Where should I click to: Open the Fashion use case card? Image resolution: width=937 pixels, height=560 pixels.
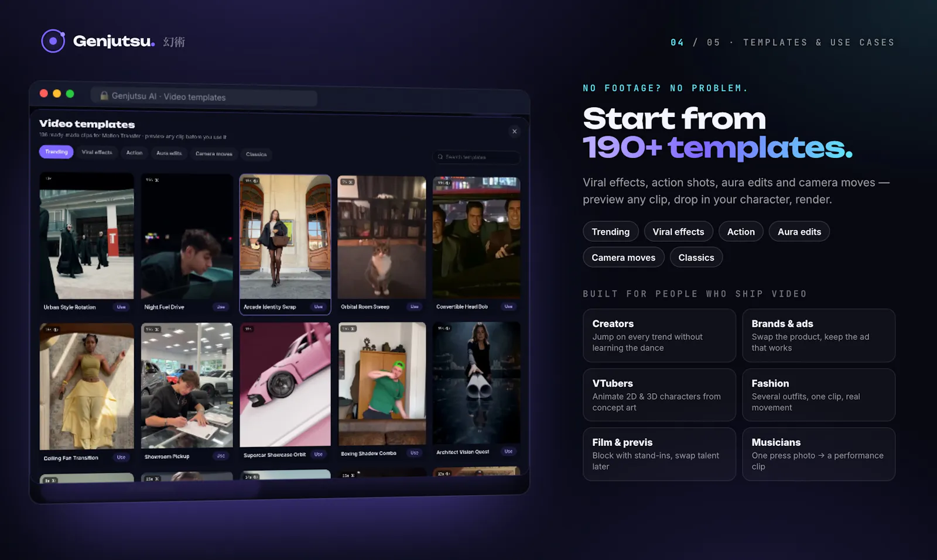pos(819,395)
